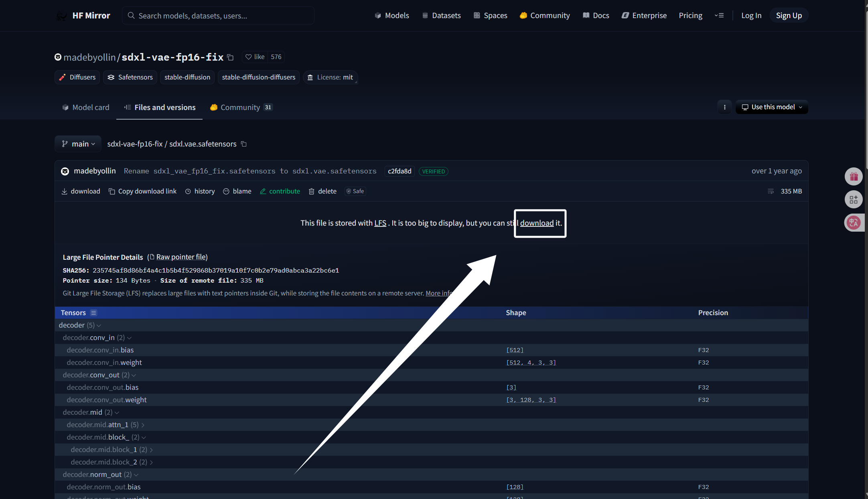Open the LFS link
The height and width of the screenshot is (499, 868).
point(380,223)
